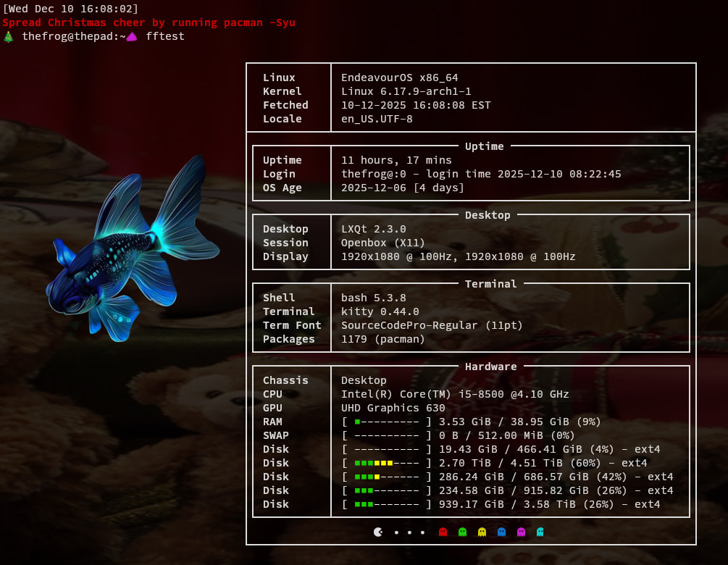
Task: Click the red pacman -Syu message
Action: (x=148, y=22)
